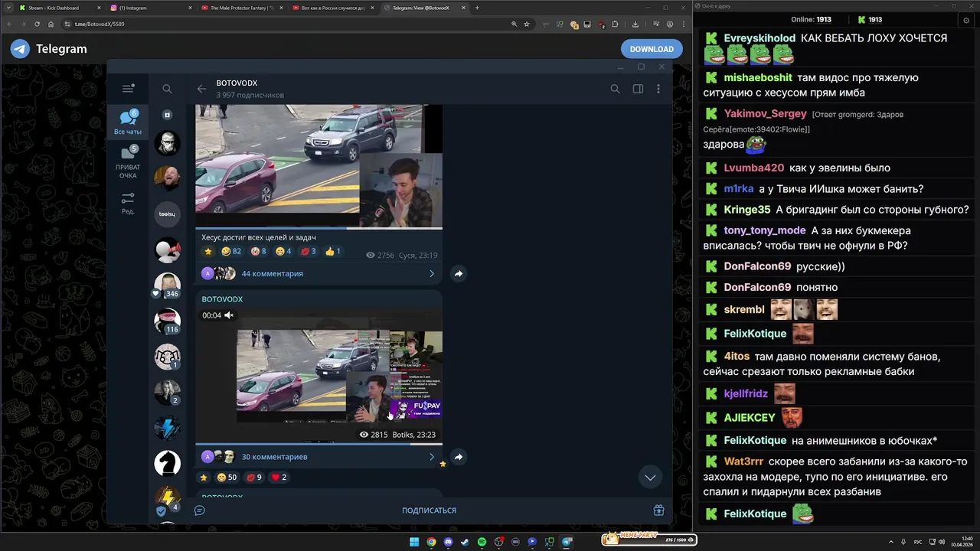Add the lips 3 reaction on Хесус post
Screen dimensions: 980x551
click(308, 251)
